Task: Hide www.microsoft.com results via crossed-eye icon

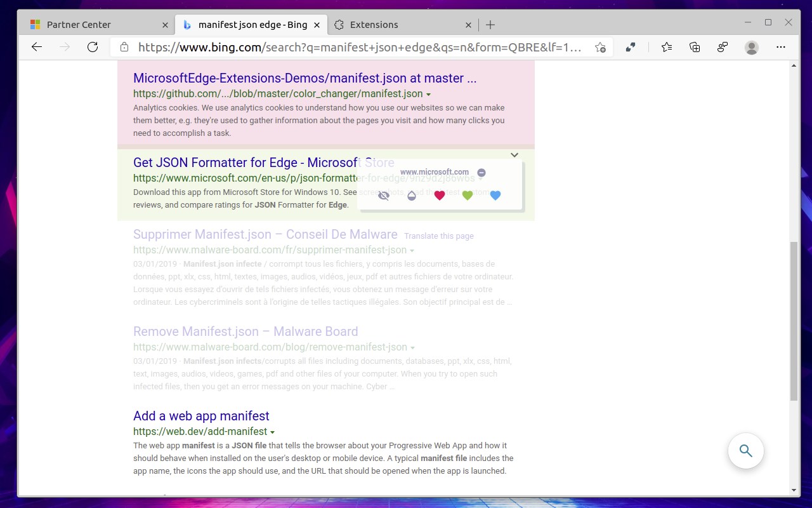Action: pyautogui.click(x=384, y=196)
